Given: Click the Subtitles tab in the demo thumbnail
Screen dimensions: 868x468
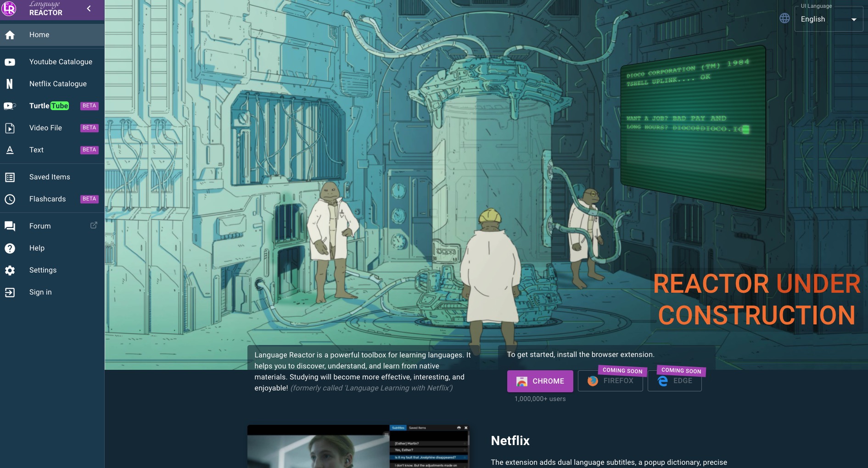Looking at the screenshot, I should [x=398, y=428].
